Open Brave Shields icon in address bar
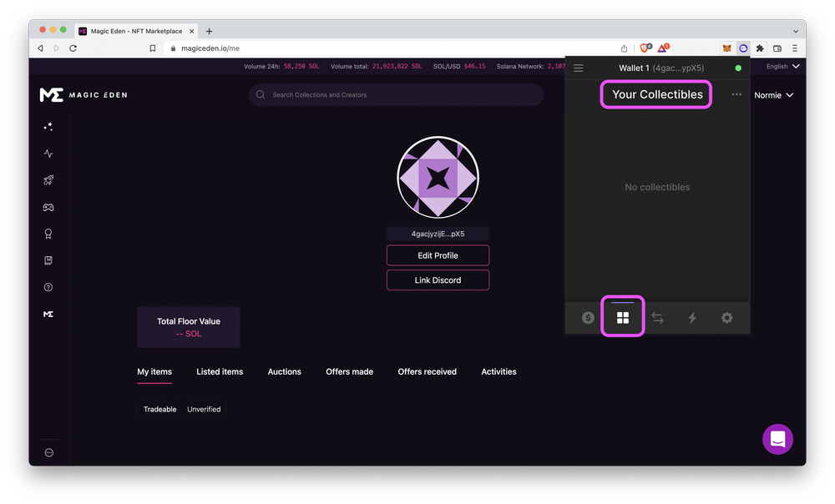 pyautogui.click(x=645, y=48)
